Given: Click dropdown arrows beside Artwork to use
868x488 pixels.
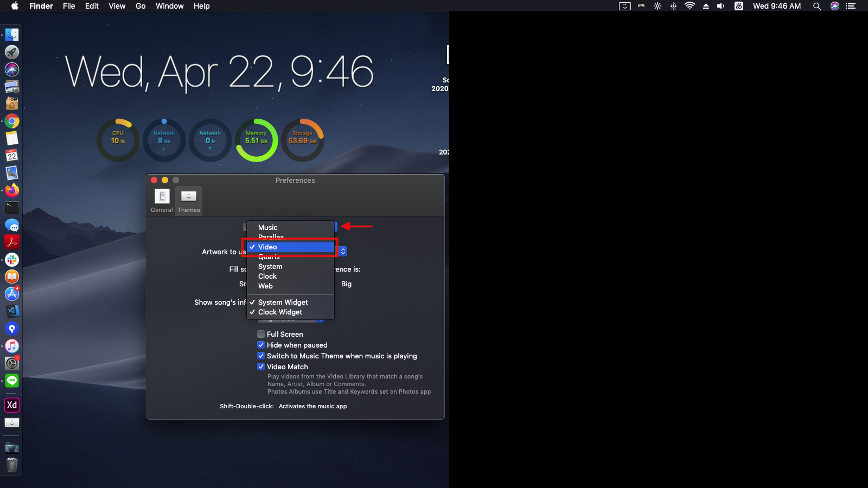Looking at the screenshot, I should (343, 252).
